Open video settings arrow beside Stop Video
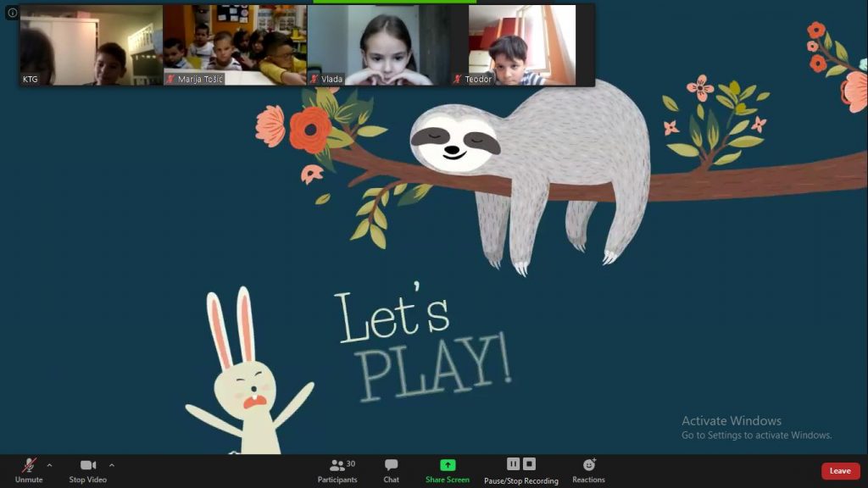Screen dimensions: 868x488 click(112, 464)
